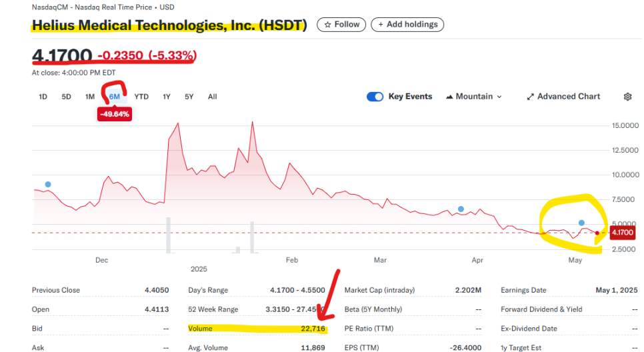
Task: Click the price change -0.2350 (-5.33%)
Action: (x=147, y=55)
